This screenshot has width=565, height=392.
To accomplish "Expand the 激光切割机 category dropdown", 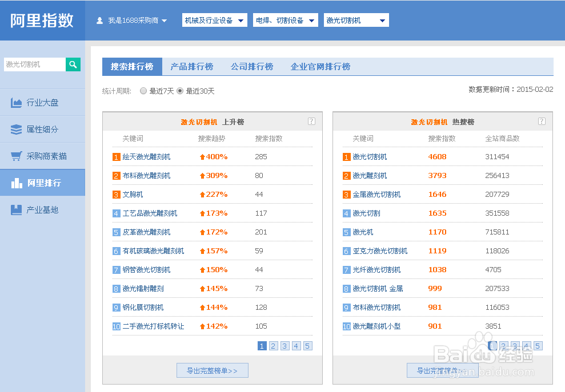I will [x=356, y=21].
